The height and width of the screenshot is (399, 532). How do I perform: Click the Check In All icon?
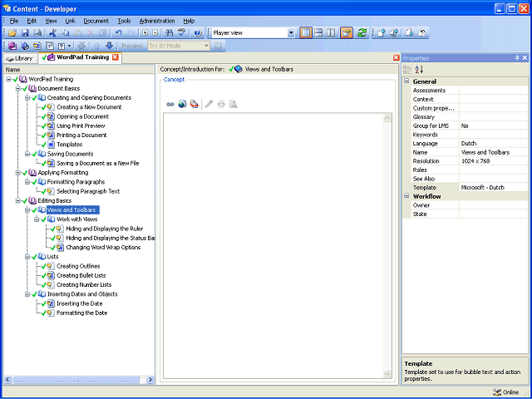coord(394,33)
